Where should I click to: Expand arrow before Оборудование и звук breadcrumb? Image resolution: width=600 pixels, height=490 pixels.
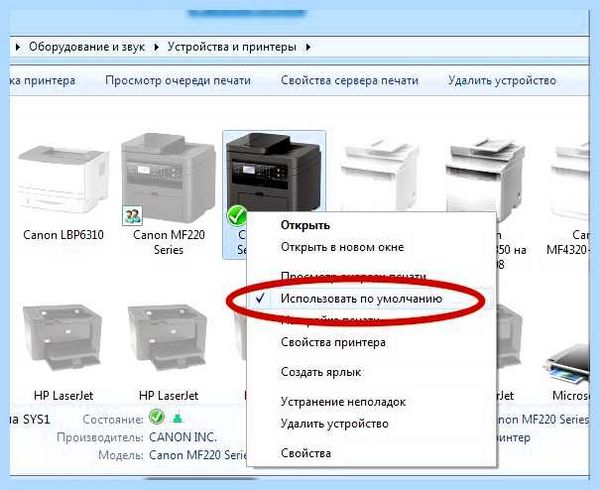tap(18, 47)
